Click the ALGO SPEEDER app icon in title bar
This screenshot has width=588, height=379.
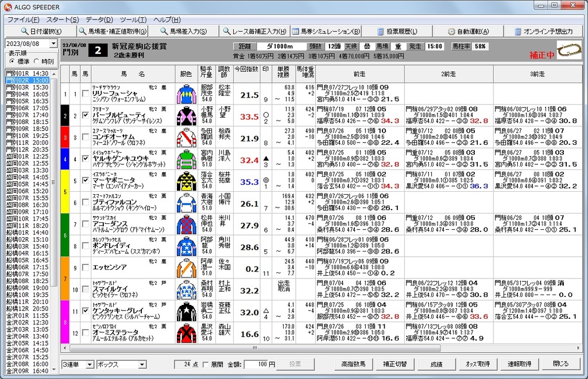click(x=8, y=7)
